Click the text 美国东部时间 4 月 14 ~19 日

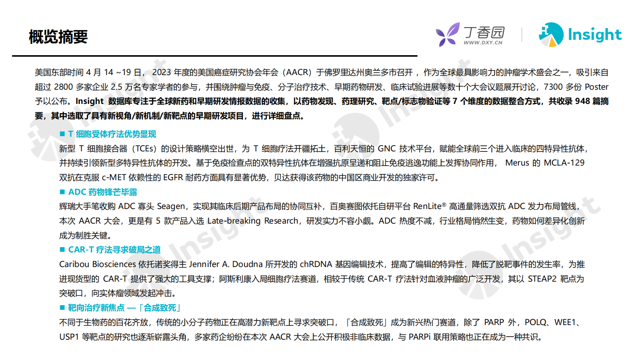pyautogui.click(x=87, y=72)
